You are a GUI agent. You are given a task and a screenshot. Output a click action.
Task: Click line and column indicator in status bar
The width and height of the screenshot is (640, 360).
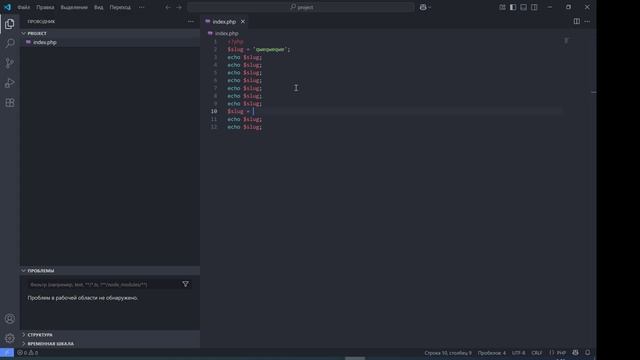coord(448,353)
